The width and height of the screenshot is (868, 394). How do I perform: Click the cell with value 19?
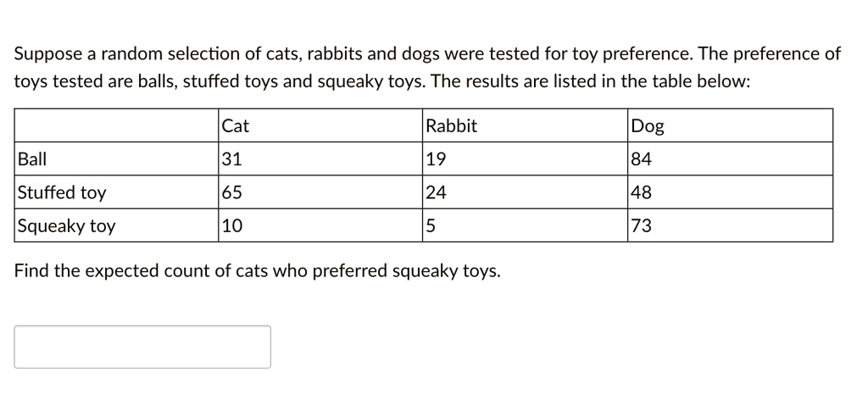pyautogui.click(x=526, y=158)
